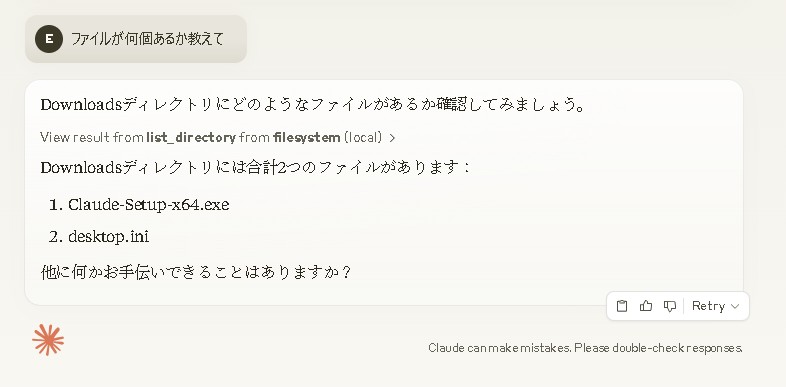Click the desktop.ini list entry
The width and height of the screenshot is (786, 387).
[x=108, y=237]
